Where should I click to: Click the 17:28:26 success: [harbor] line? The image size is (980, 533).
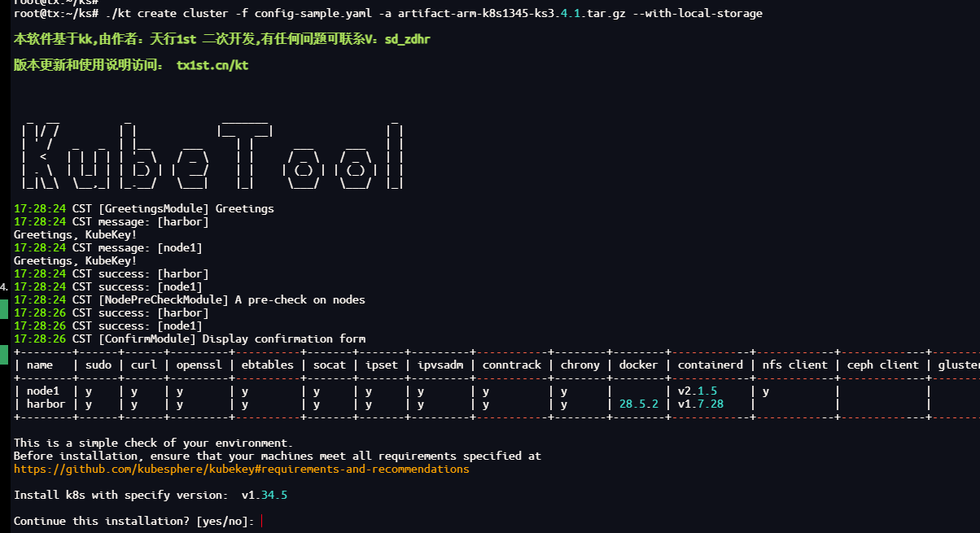(x=112, y=312)
